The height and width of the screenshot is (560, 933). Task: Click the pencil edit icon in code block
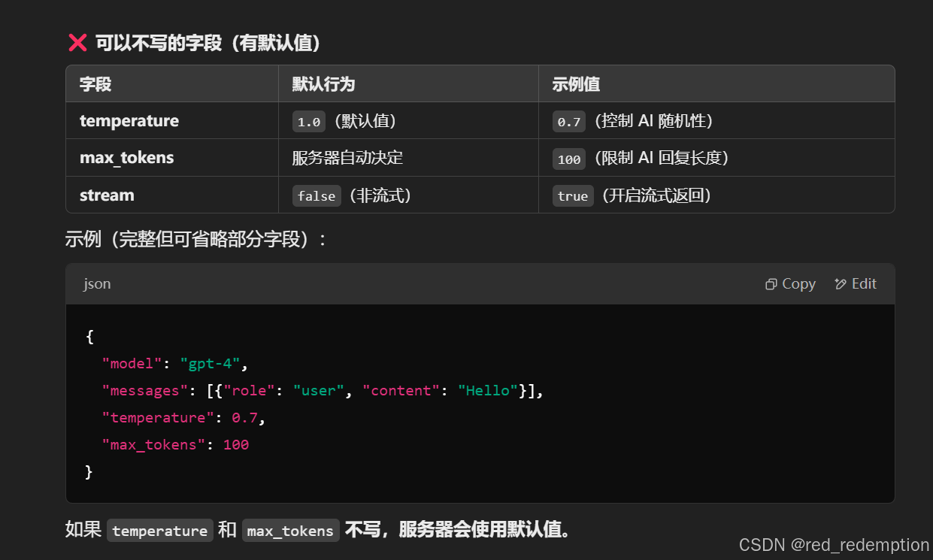pyautogui.click(x=841, y=284)
